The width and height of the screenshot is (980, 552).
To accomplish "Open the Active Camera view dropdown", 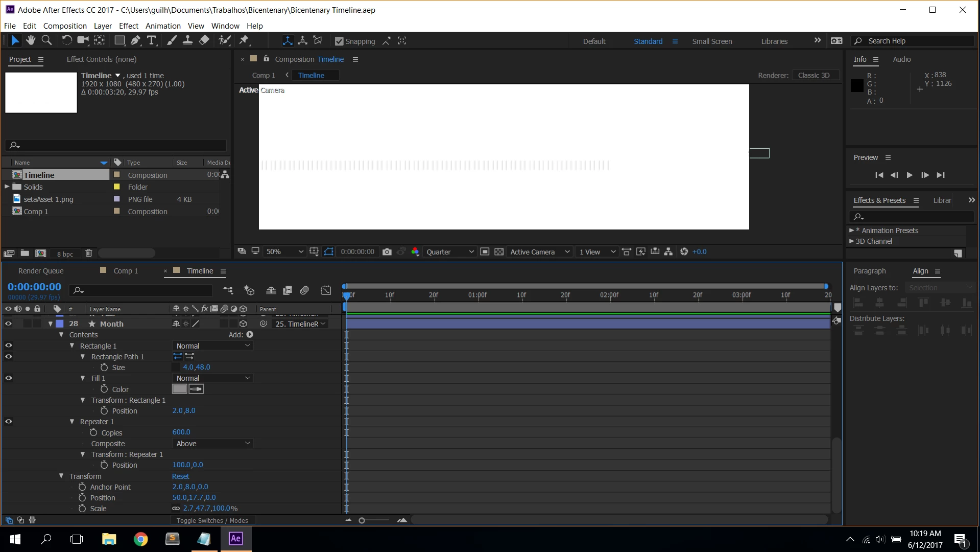I will pos(540,251).
